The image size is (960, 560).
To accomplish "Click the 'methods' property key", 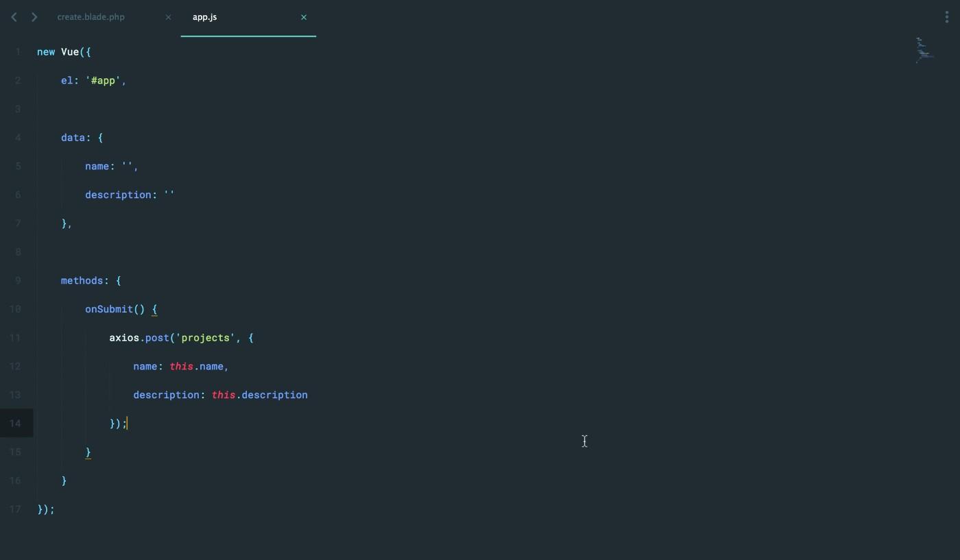I will pos(82,281).
